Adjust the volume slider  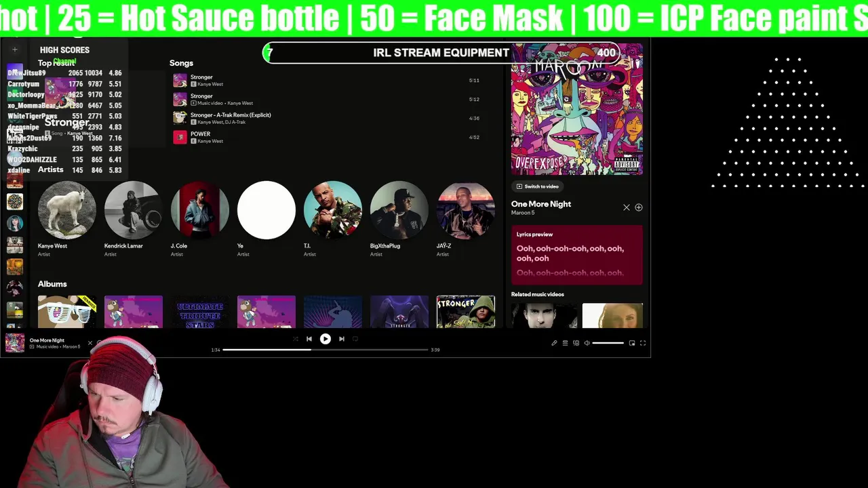pos(608,343)
